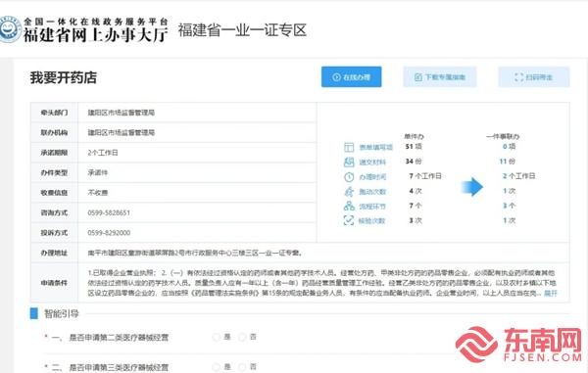Click the 咨询方式 row label
Screen dimensions: 588x373
pos(54,212)
